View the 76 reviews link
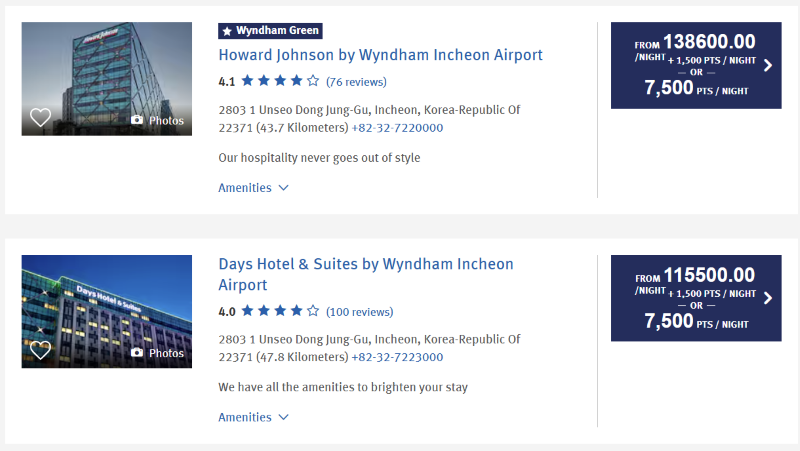The image size is (800, 451). (356, 82)
